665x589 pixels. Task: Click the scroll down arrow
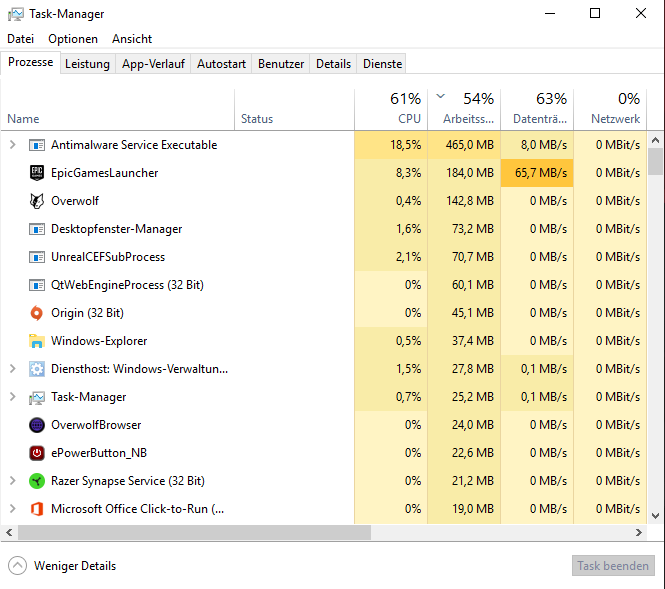pyautogui.click(x=655, y=516)
